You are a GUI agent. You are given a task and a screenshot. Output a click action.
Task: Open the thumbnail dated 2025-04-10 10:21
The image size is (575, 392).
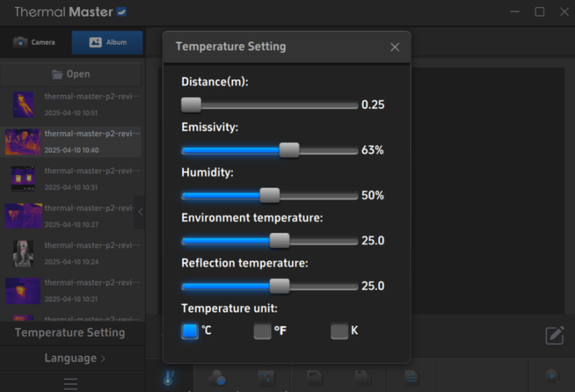tap(23, 291)
